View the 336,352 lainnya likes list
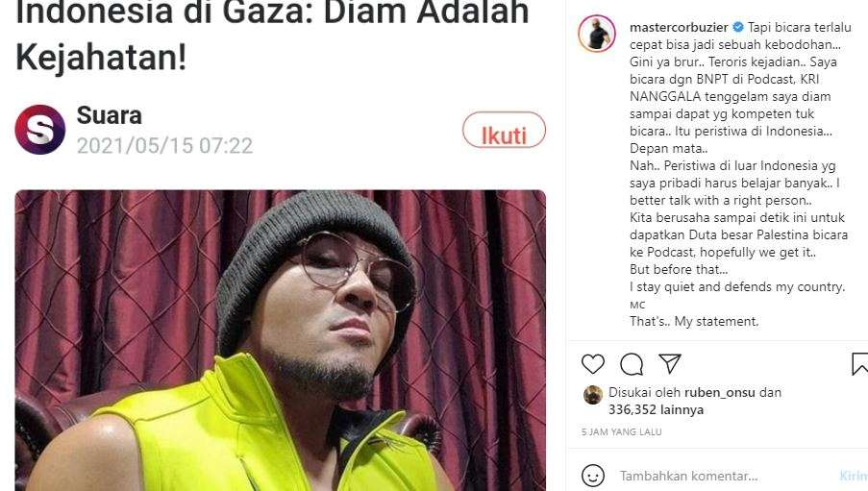The height and width of the screenshot is (491, 868). click(656, 409)
